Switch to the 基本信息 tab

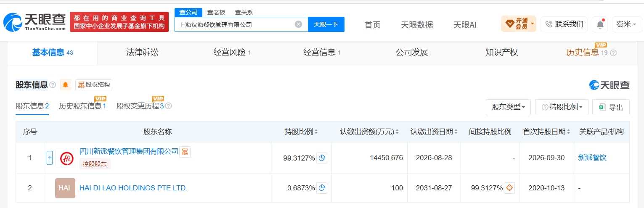(x=53, y=53)
